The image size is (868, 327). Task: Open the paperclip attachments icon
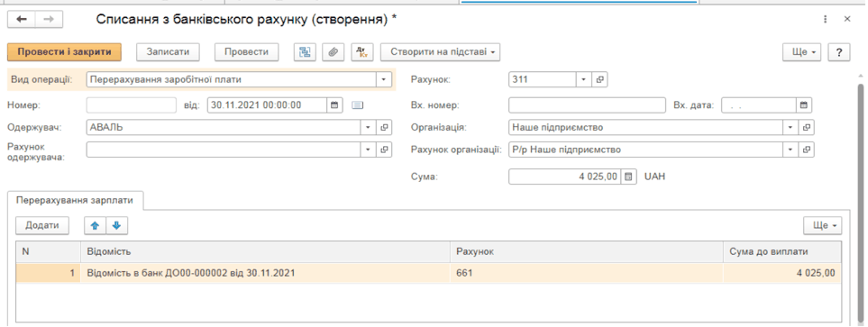click(x=333, y=52)
